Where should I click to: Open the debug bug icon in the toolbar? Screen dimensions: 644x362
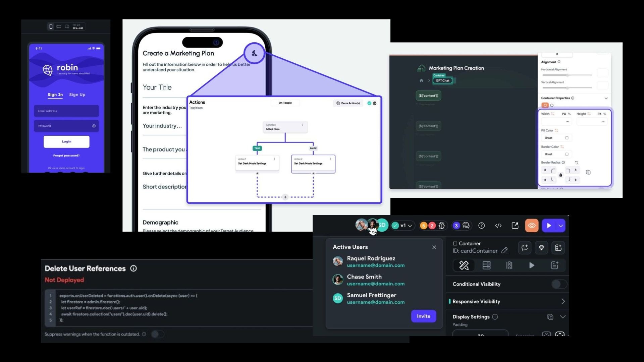442,226
